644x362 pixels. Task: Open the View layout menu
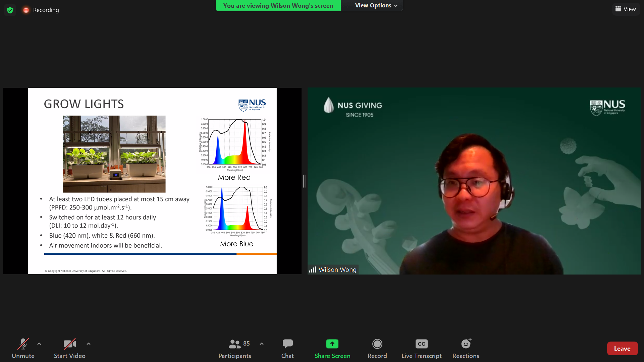[626, 9]
